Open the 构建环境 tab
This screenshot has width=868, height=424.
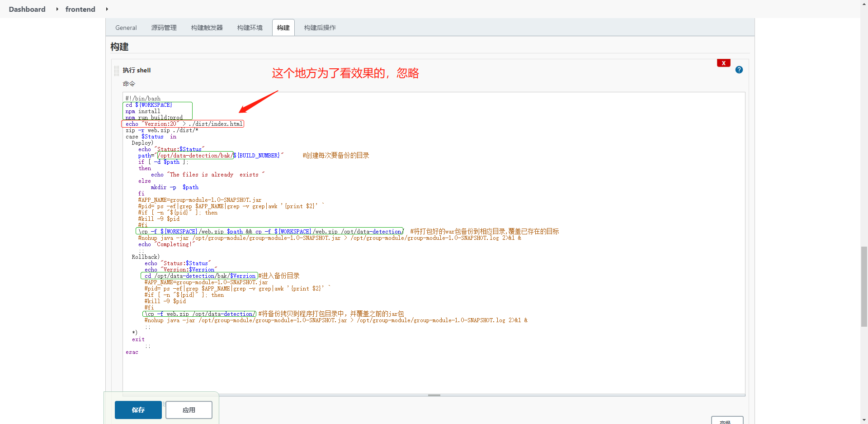(x=250, y=28)
